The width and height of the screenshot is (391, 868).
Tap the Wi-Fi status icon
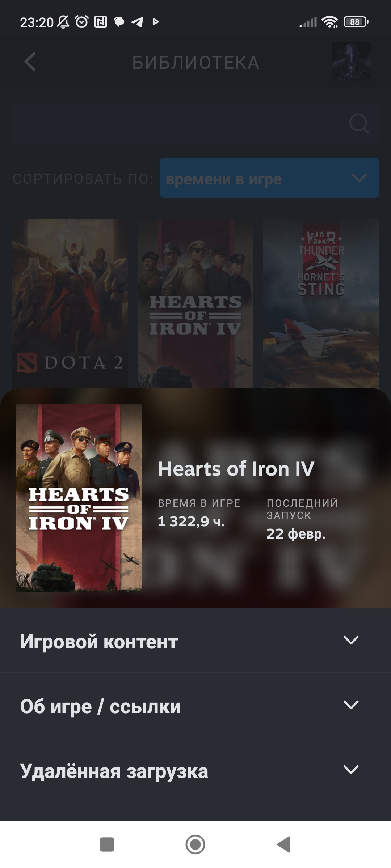coord(330,22)
